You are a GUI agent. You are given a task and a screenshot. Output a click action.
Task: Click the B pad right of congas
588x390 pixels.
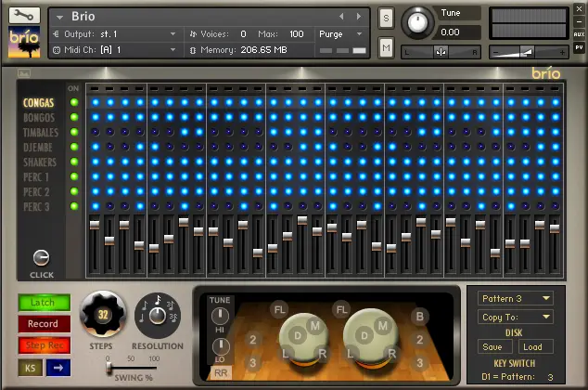(x=419, y=317)
